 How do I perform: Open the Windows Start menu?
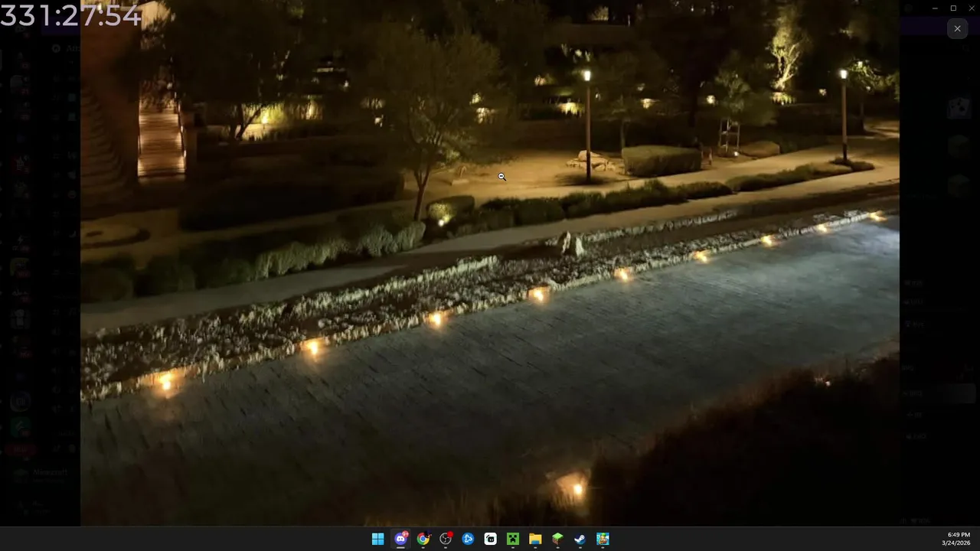(x=378, y=539)
